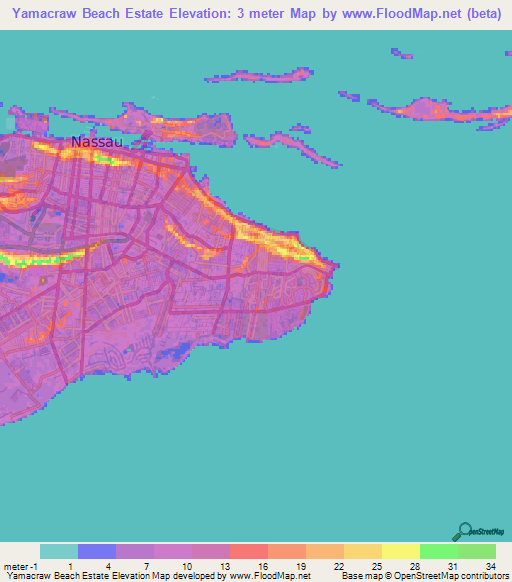This screenshot has width=512, height=582.
Task: Select the mauve 10 meter legend swatch
Action: coord(211,552)
